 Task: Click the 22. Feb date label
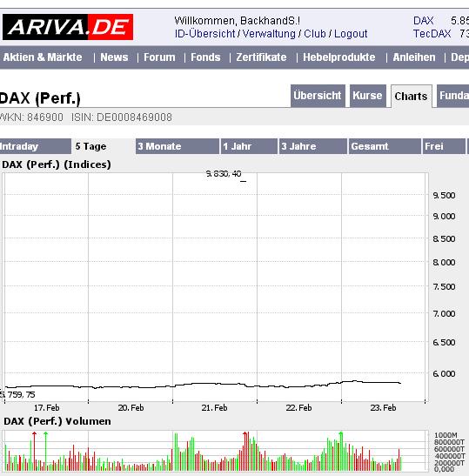click(299, 408)
